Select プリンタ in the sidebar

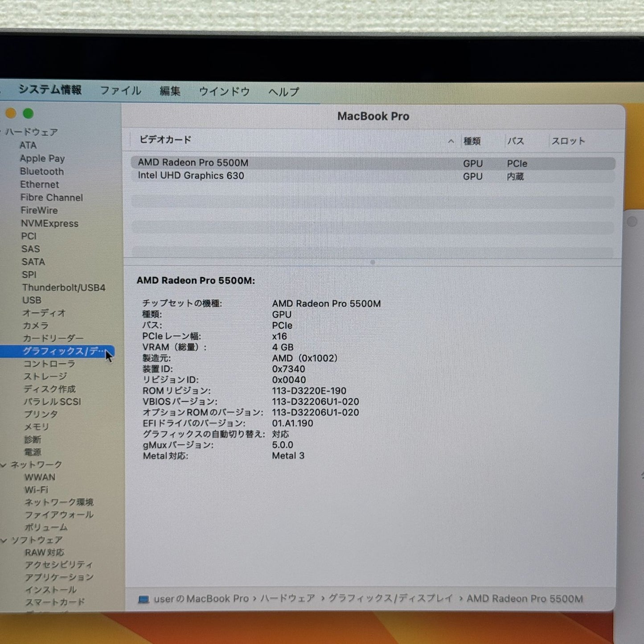[x=41, y=414]
